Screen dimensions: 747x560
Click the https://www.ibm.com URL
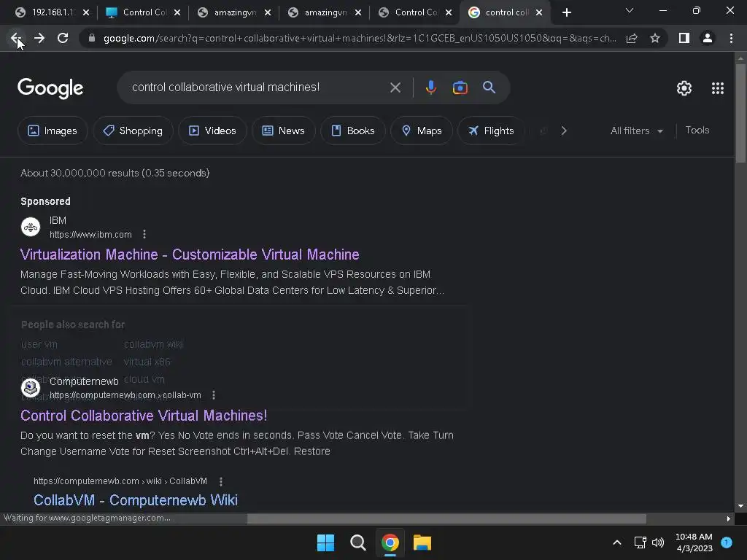click(x=90, y=234)
